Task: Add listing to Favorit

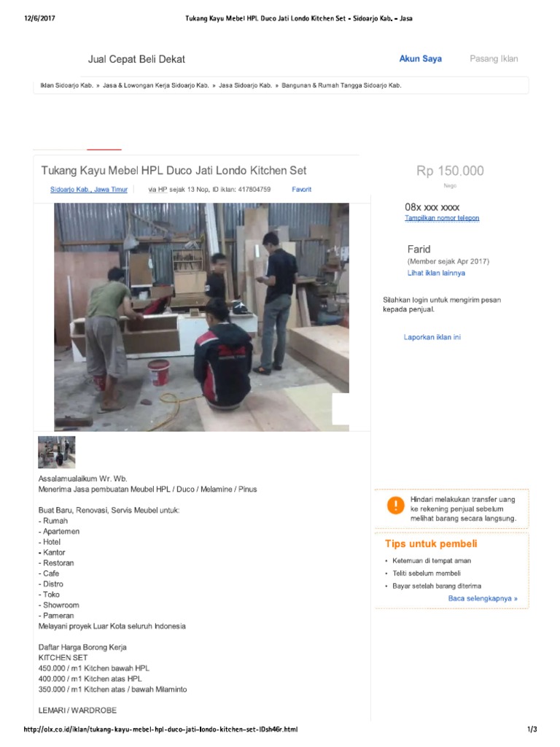Action: 301,190
